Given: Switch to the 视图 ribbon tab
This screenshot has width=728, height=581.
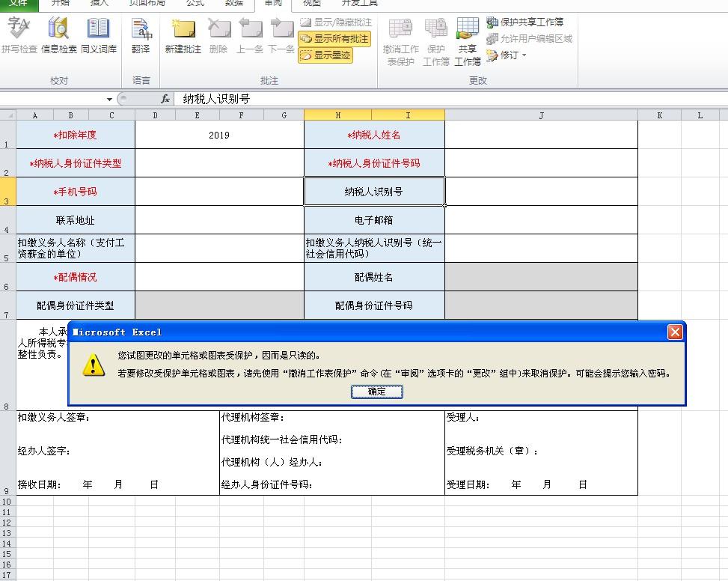Looking at the screenshot, I should (x=312, y=4).
